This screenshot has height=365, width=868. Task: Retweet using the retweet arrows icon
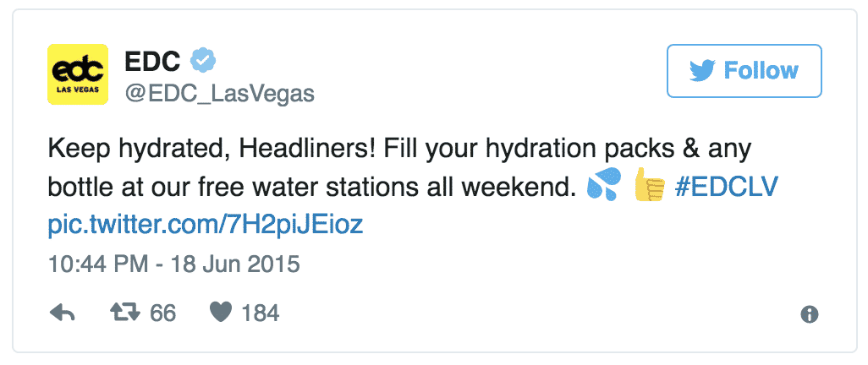pos(128,313)
